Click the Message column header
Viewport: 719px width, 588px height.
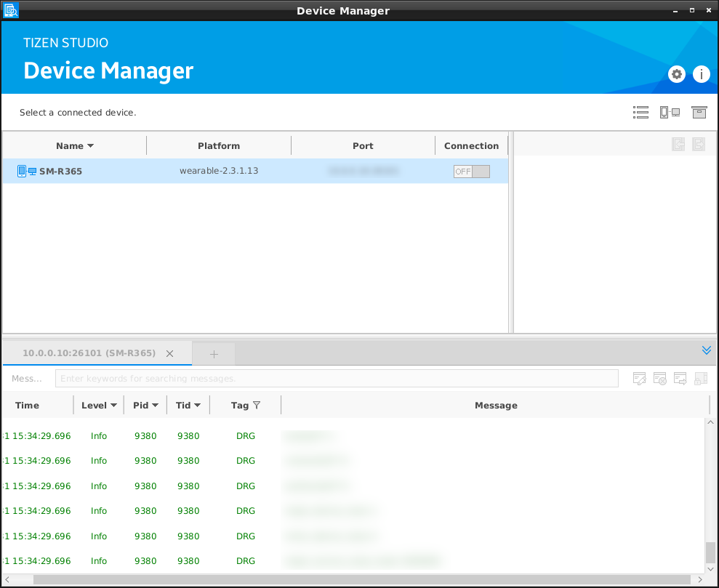click(x=496, y=406)
